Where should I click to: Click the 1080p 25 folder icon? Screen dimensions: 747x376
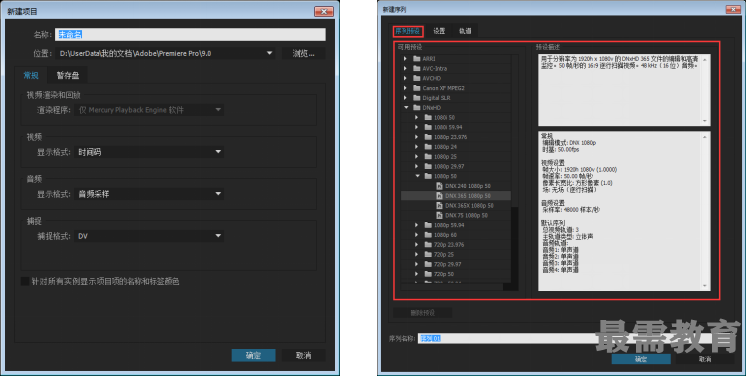(x=428, y=156)
